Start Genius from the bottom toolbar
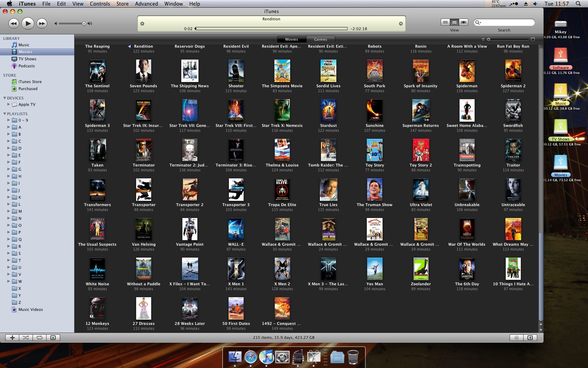The height and width of the screenshot is (368, 588). click(x=517, y=338)
